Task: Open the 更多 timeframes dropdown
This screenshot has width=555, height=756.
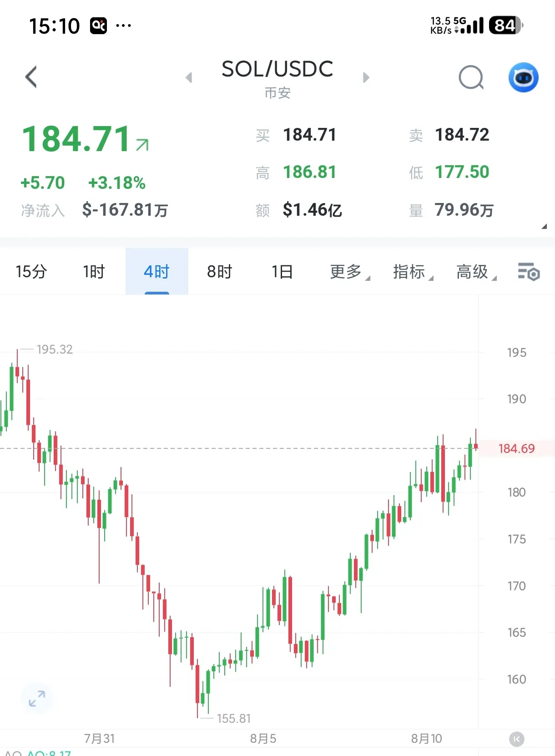Action: tap(350, 272)
